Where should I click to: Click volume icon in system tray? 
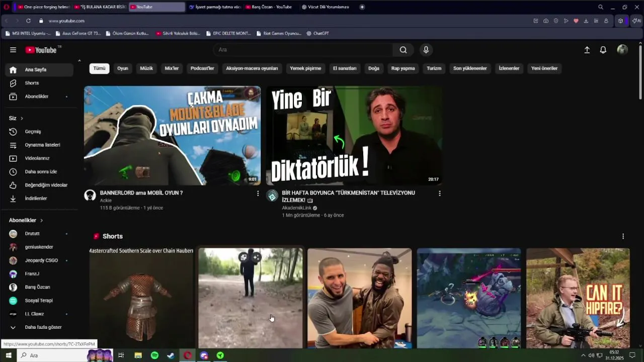(x=591, y=355)
